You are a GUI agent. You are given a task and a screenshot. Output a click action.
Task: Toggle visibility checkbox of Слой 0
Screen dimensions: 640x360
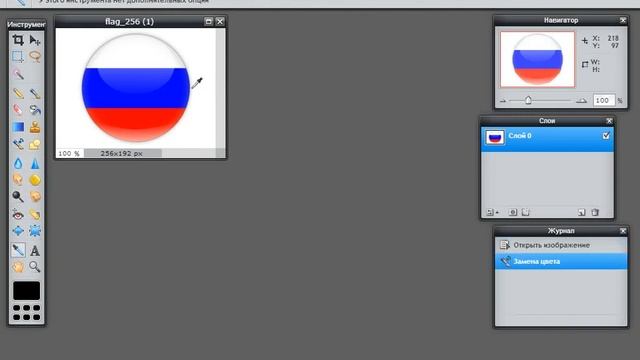[x=606, y=136]
